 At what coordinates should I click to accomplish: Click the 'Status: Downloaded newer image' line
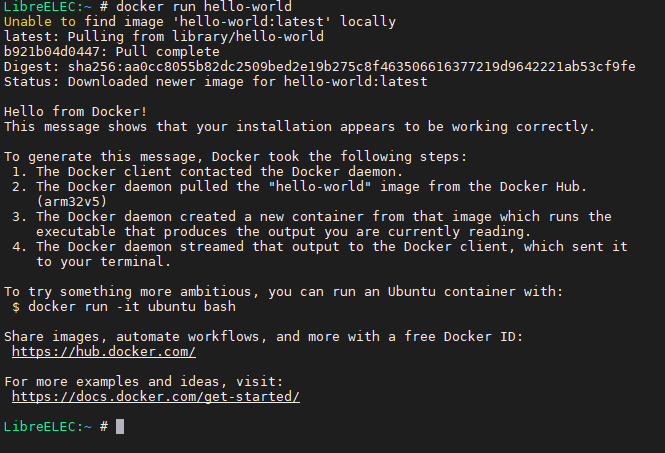coord(215,81)
